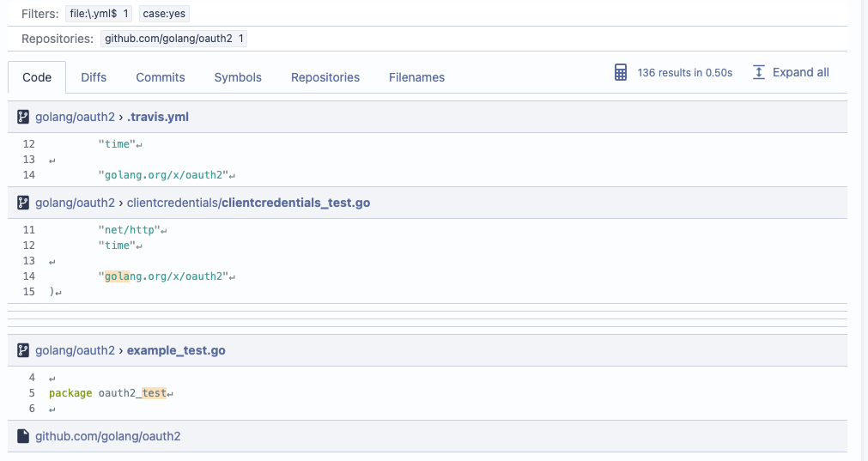Open the github.com/golang/oauth2 repository result link
The height and width of the screenshot is (461, 868).
(108, 436)
